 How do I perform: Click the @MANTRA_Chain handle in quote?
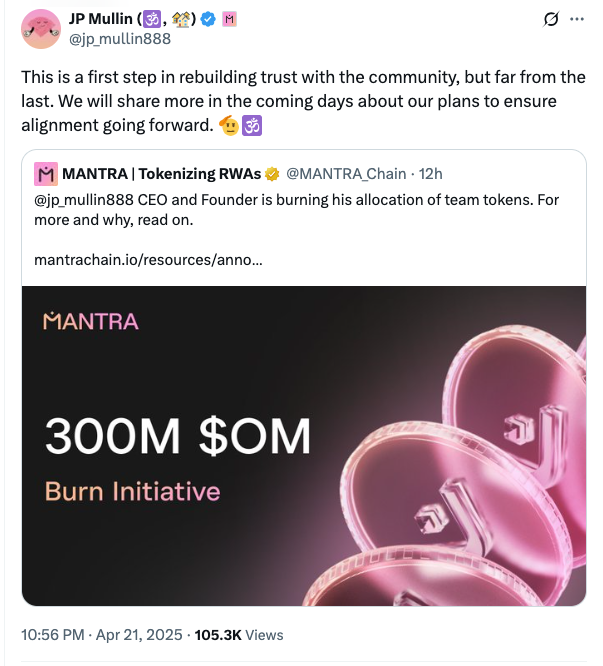[x=346, y=175]
